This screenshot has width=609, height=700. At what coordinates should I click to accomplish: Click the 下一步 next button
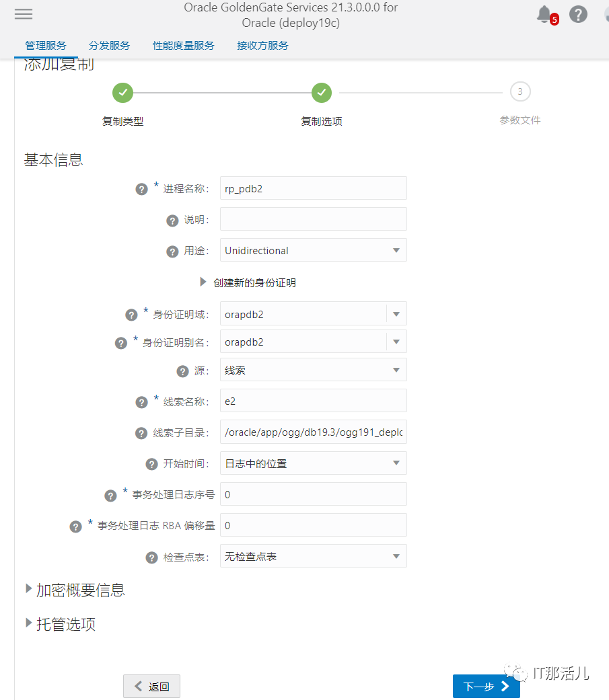pos(486,686)
